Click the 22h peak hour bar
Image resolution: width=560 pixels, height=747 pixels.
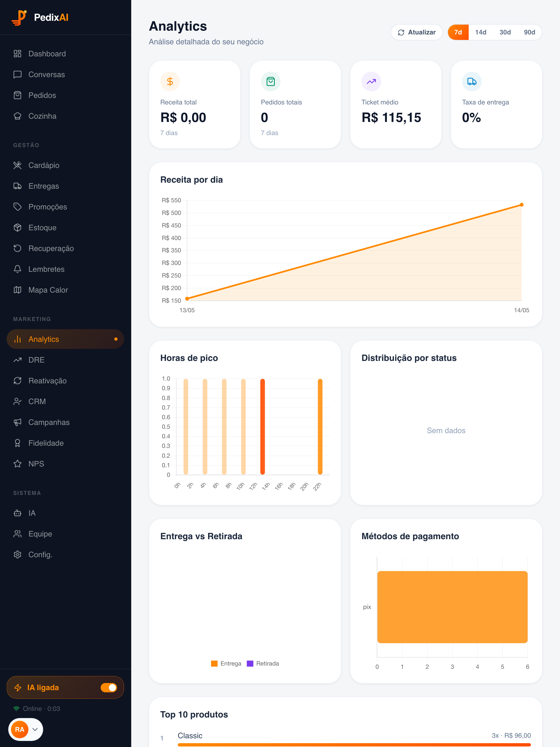coord(320,427)
